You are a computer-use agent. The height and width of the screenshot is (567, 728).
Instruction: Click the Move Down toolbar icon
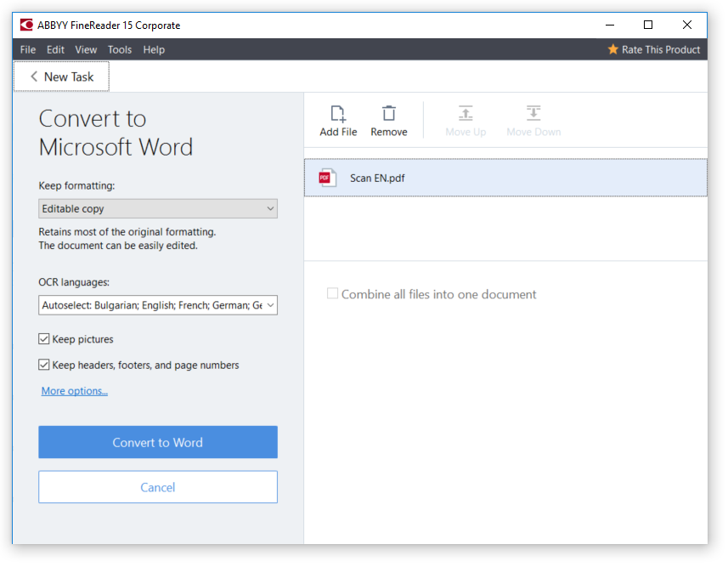click(x=533, y=113)
